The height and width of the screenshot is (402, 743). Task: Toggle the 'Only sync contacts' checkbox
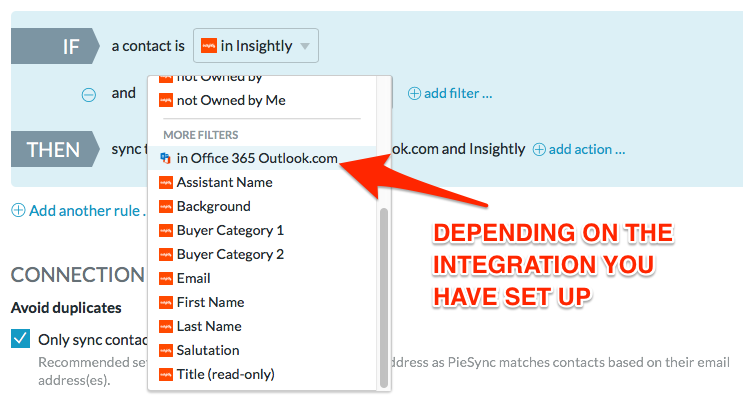point(20,338)
